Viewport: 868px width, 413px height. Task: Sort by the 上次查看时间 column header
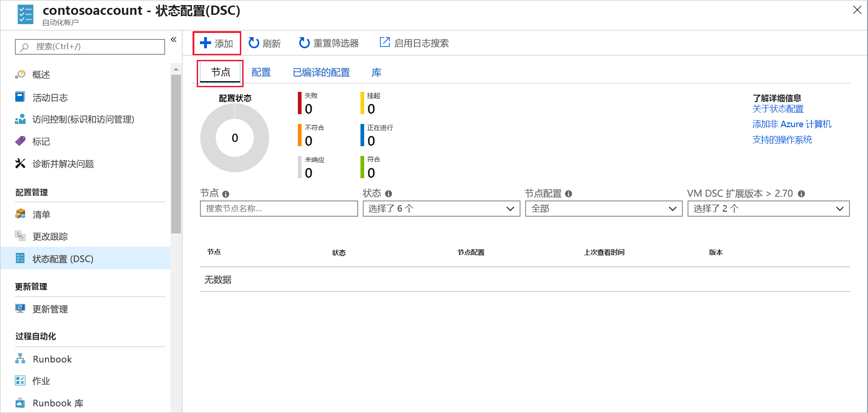604,252
